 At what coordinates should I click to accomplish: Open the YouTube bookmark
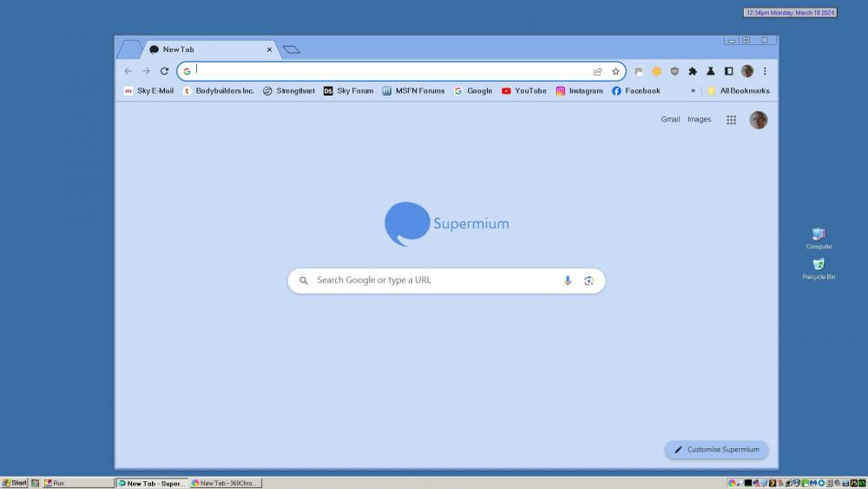point(524,90)
